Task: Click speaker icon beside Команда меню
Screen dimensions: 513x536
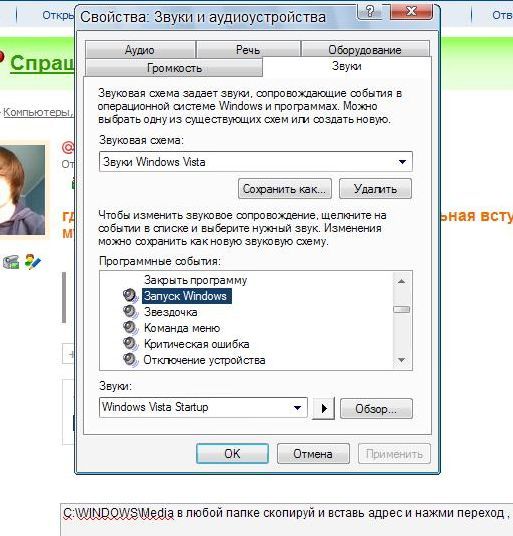Action: tap(131, 327)
